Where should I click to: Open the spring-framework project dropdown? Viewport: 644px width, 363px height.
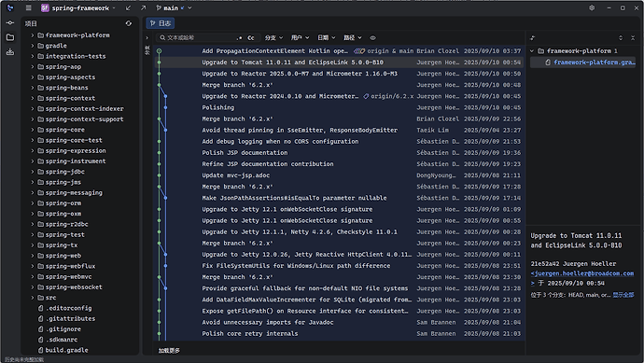[x=78, y=7]
